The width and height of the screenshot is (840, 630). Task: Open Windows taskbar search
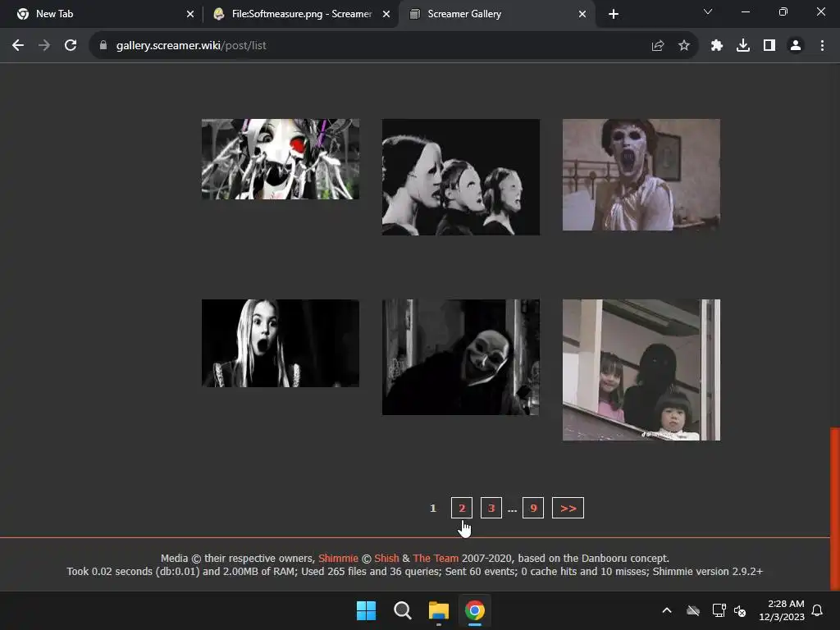point(402,610)
